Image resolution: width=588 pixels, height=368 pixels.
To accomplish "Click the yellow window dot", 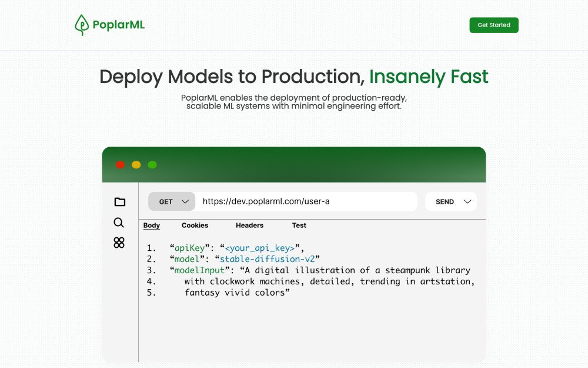I will pyautogui.click(x=136, y=165).
